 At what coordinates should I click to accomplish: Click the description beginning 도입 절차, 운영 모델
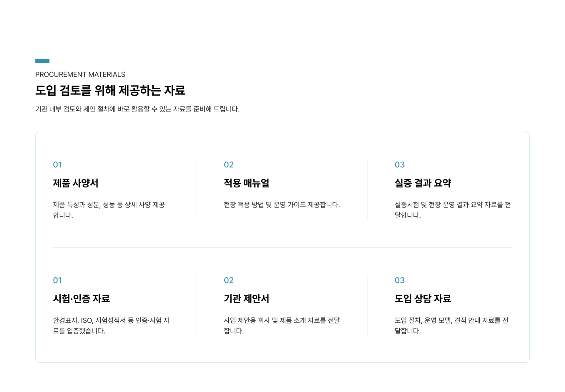pyautogui.click(x=451, y=325)
